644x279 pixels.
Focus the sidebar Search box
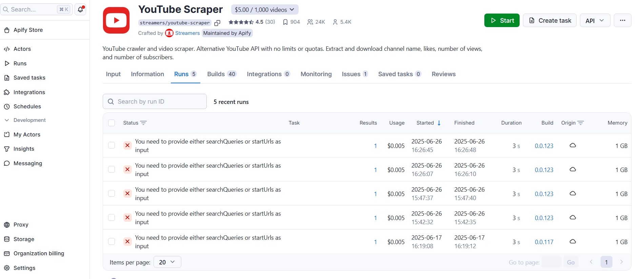pyautogui.click(x=37, y=9)
